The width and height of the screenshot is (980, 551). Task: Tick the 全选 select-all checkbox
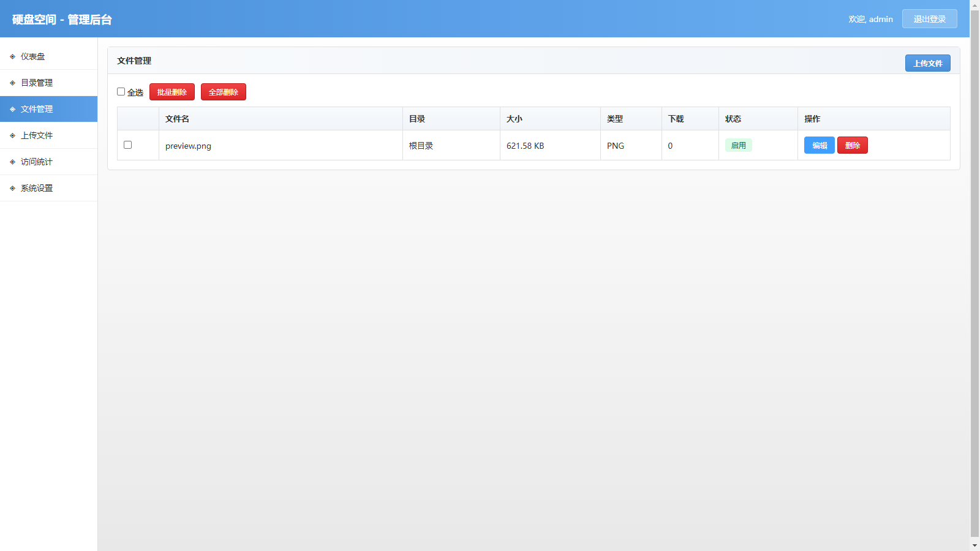(121, 92)
